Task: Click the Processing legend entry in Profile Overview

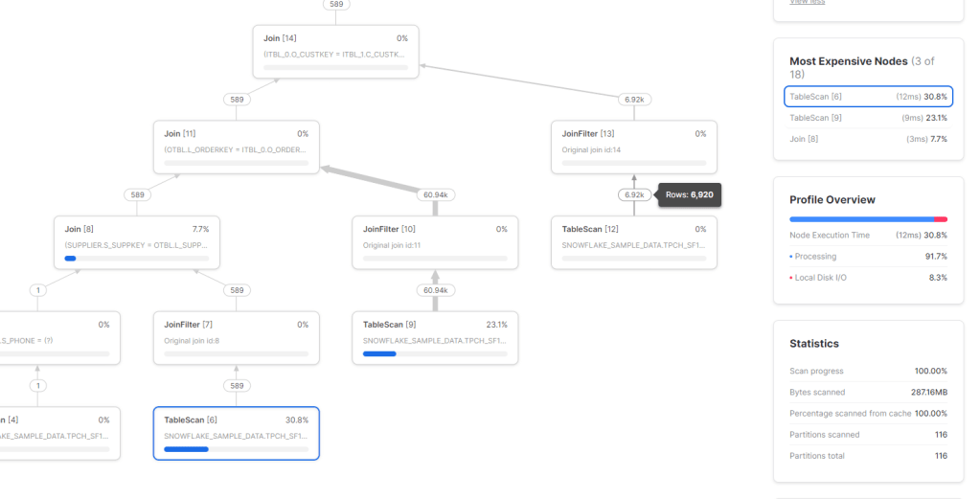Action: tap(815, 257)
